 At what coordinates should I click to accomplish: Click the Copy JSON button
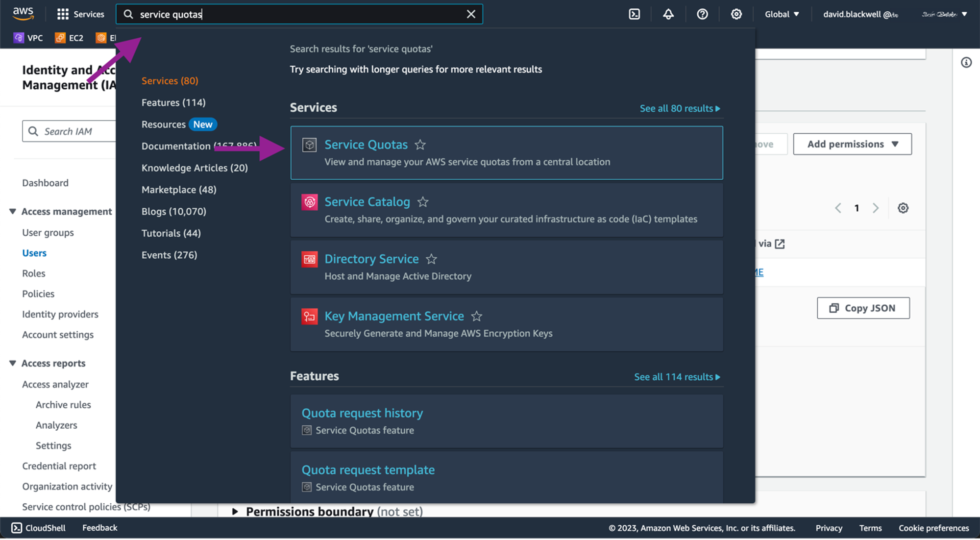pyautogui.click(x=863, y=308)
